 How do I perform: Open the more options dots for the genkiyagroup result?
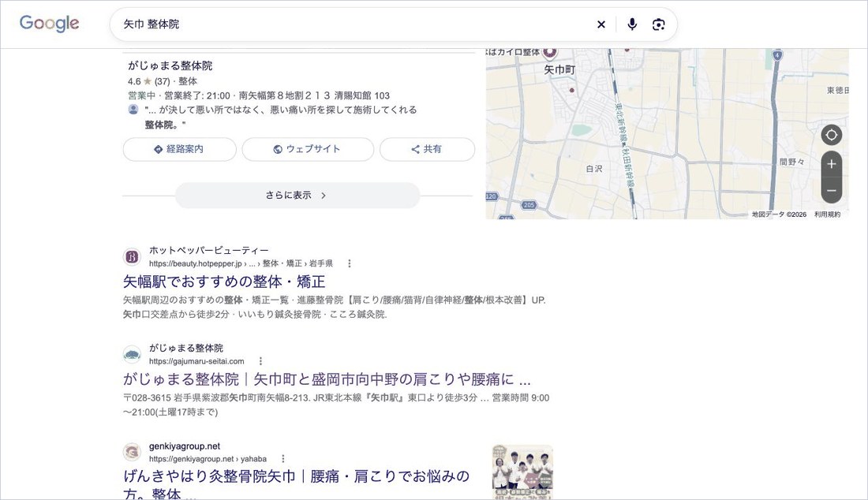282,459
